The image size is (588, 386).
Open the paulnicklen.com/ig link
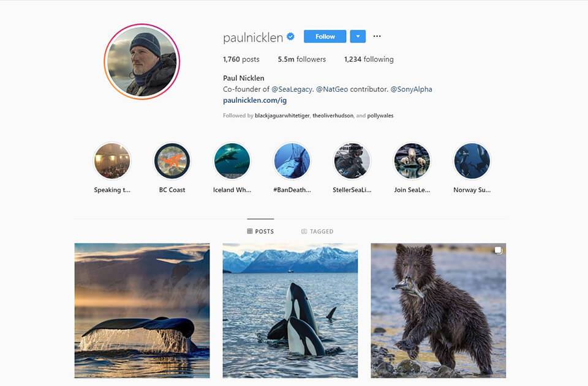255,100
